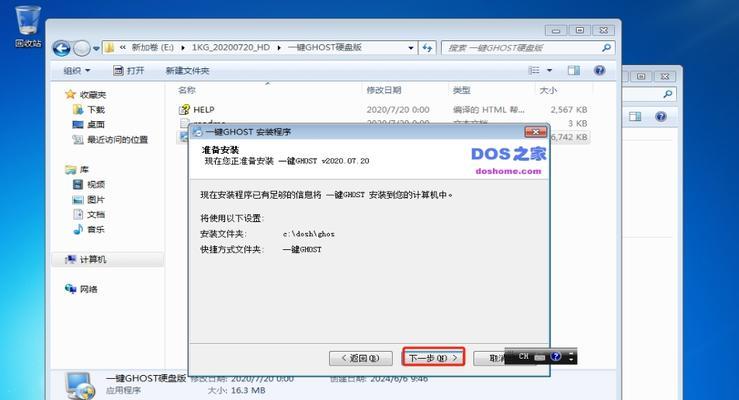Open the view options dropdown arrow
The width and height of the screenshot is (739, 400).
(x=550, y=70)
